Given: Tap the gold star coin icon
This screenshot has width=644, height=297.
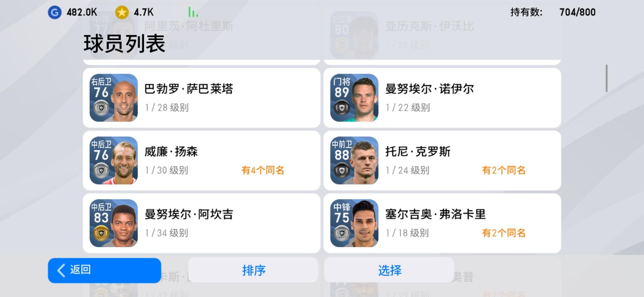Looking at the screenshot, I should click(122, 12).
